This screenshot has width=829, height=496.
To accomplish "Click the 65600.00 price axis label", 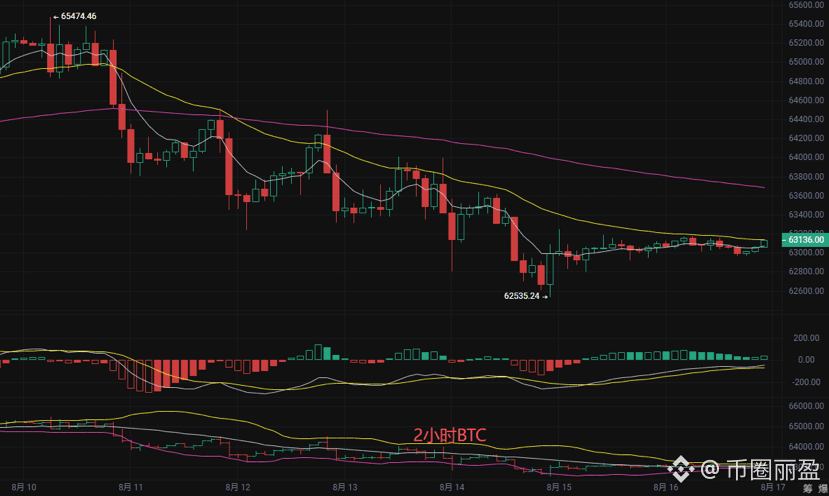I will click(806, 5).
